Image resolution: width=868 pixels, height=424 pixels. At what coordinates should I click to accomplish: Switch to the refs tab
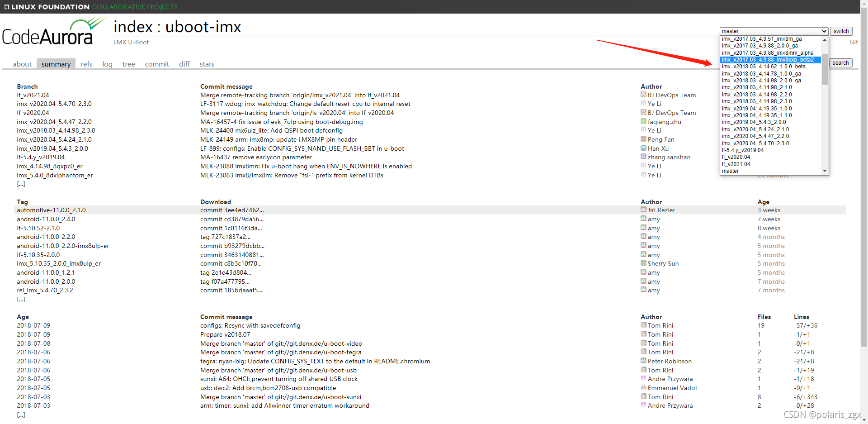86,64
